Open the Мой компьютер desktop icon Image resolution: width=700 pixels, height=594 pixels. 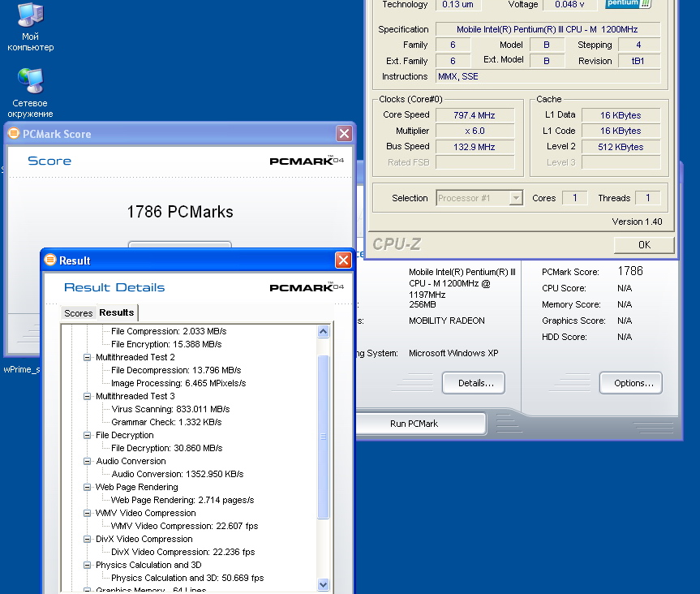pyautogui.click(x=30, y=27)
